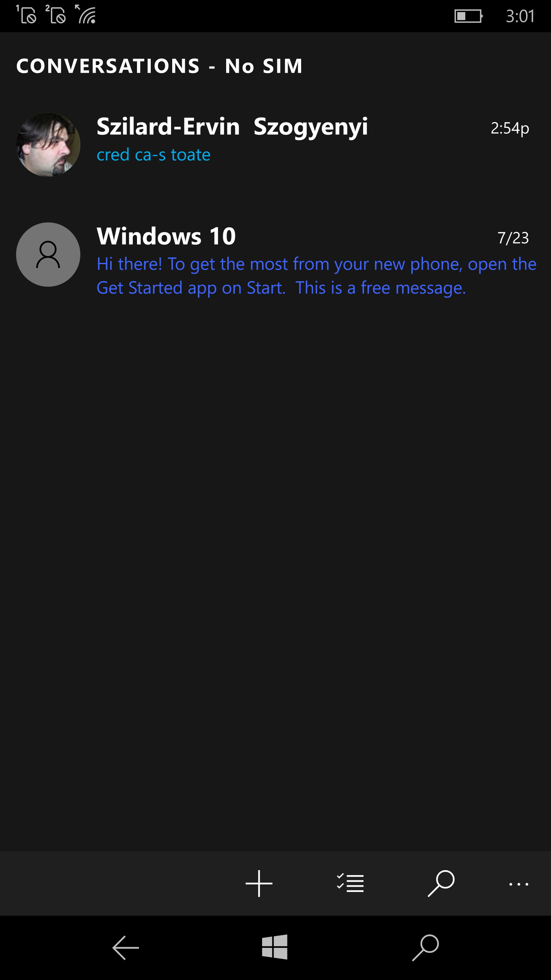
Task: Tap the plus icon for new message
Action: click(x=259, y=884)
